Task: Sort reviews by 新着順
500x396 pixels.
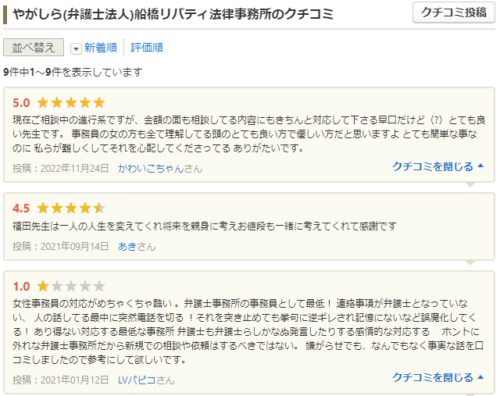Action: [100, 48]
